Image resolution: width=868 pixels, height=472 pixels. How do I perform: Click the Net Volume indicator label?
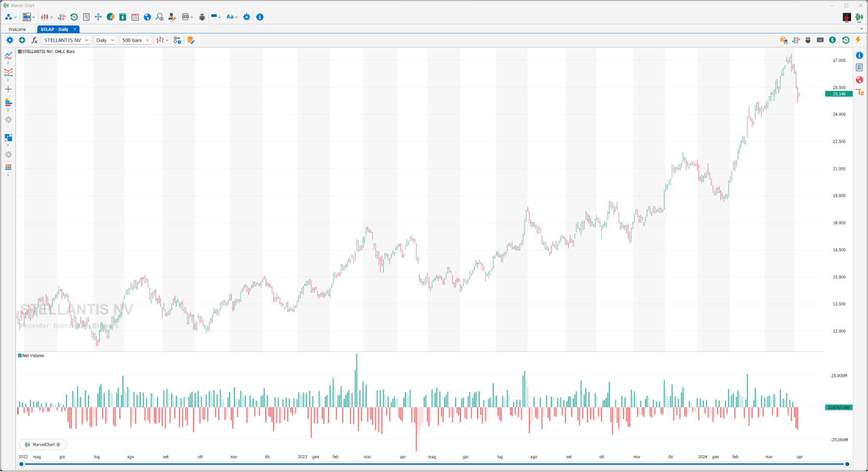click(31, 356)
